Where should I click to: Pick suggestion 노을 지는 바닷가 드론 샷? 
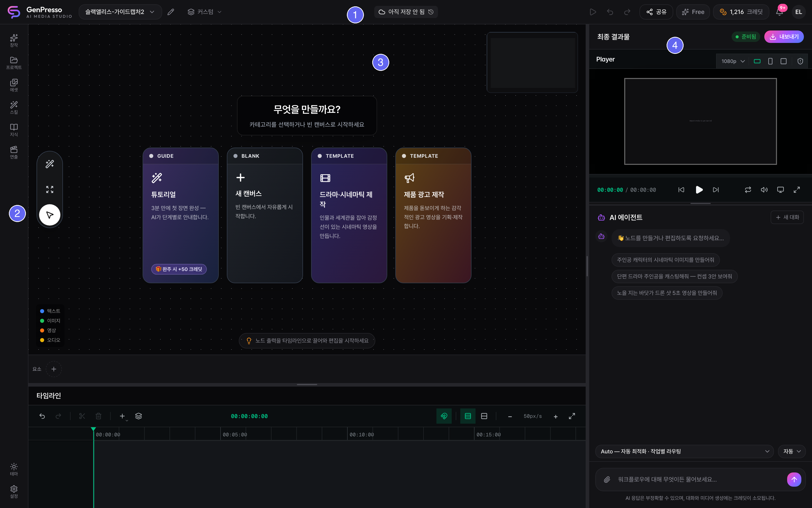(x=667, y=293)
